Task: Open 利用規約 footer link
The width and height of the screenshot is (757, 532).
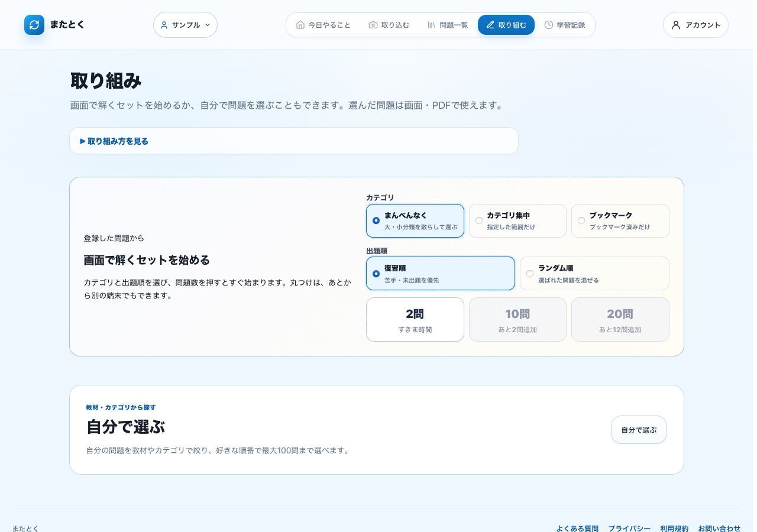Action: pyautogui.click(x=674, y=528)
